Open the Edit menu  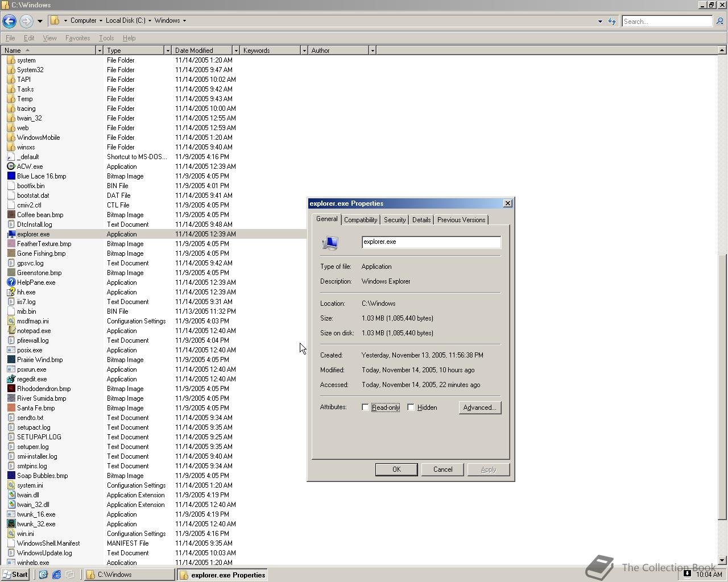click(29, 38)
